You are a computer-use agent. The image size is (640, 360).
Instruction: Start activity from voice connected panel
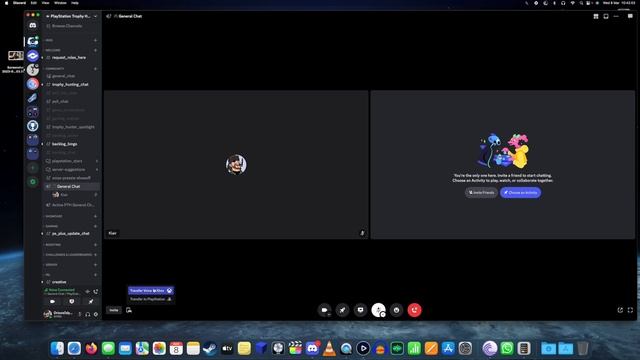coord(91,302)
